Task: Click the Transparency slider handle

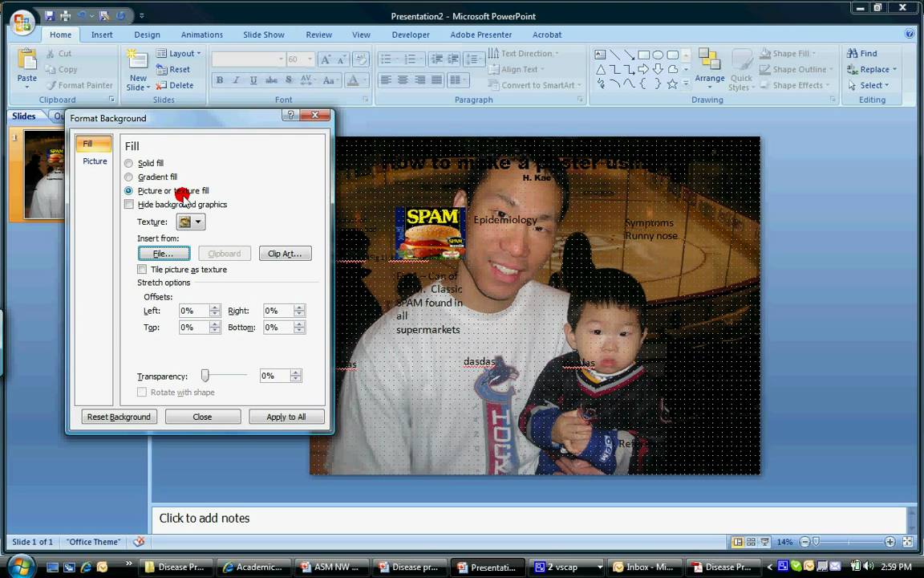Action: pyautogui.click(x=205, y=375)
